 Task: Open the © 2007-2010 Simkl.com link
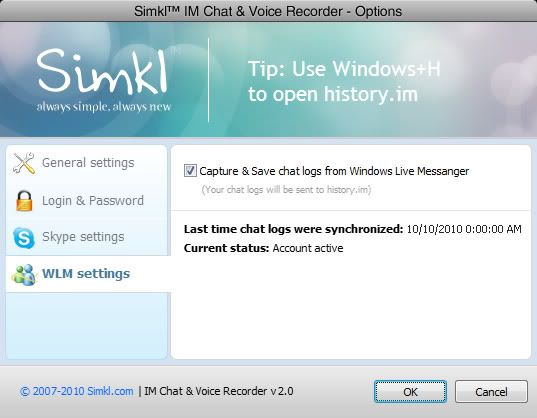click(x=77, y=391)
